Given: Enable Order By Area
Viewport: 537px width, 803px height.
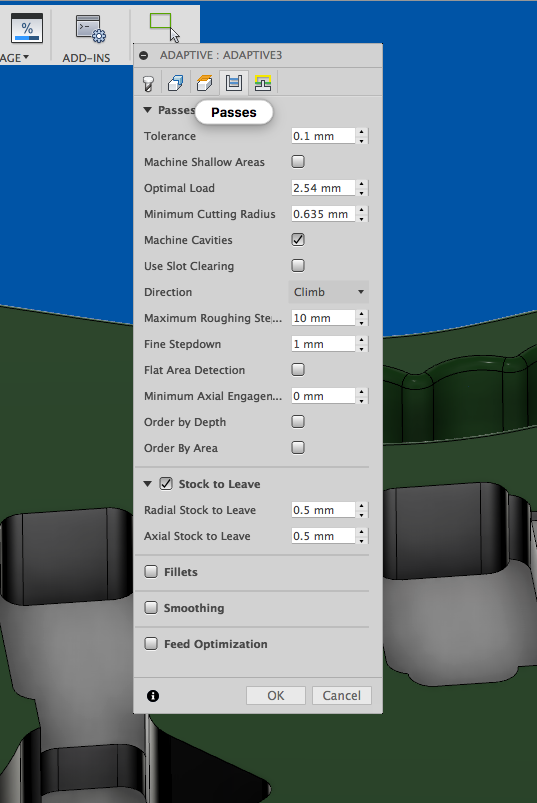Looking at the screenshot, I should pos(298,448).
